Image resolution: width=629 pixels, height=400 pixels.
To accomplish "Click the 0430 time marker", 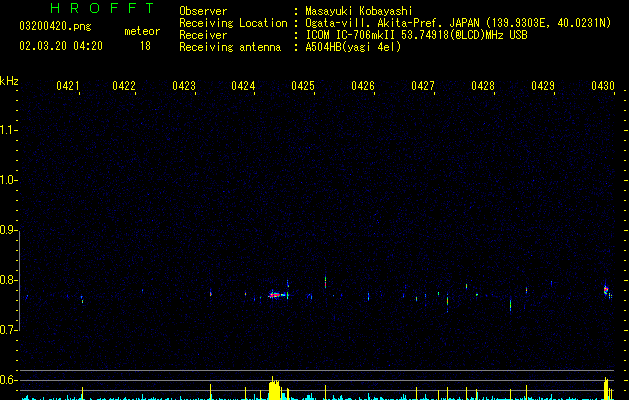I will pyautogui.click(x=603, y=86).
